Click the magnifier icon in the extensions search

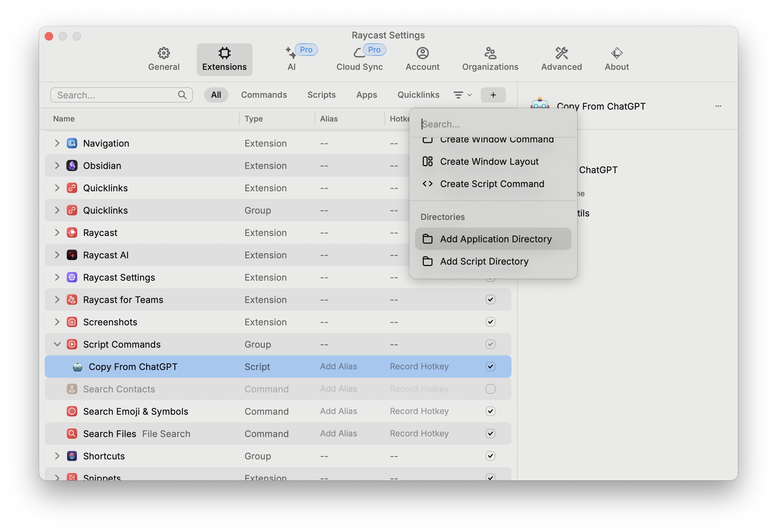(182, 95)
